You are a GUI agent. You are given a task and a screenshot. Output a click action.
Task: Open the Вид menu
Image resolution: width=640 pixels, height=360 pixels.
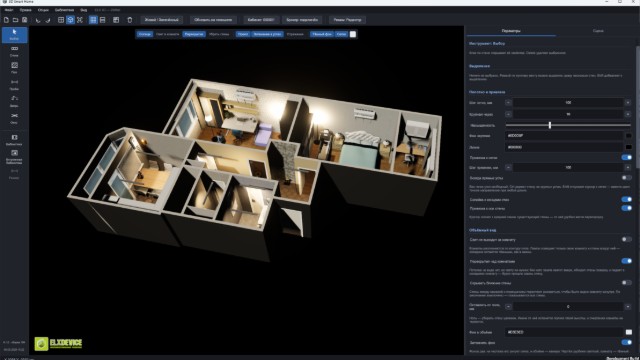pos(84,10)
